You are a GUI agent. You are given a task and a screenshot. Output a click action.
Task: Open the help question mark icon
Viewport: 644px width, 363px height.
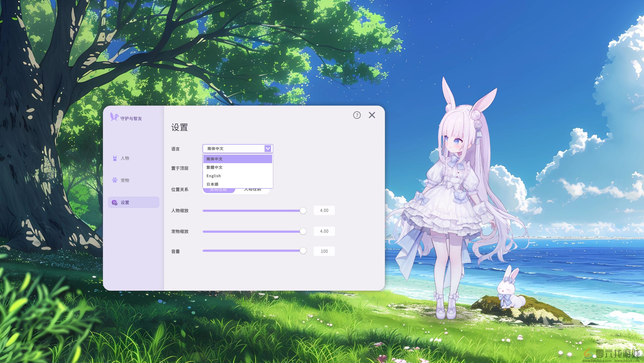coord(357,115)
